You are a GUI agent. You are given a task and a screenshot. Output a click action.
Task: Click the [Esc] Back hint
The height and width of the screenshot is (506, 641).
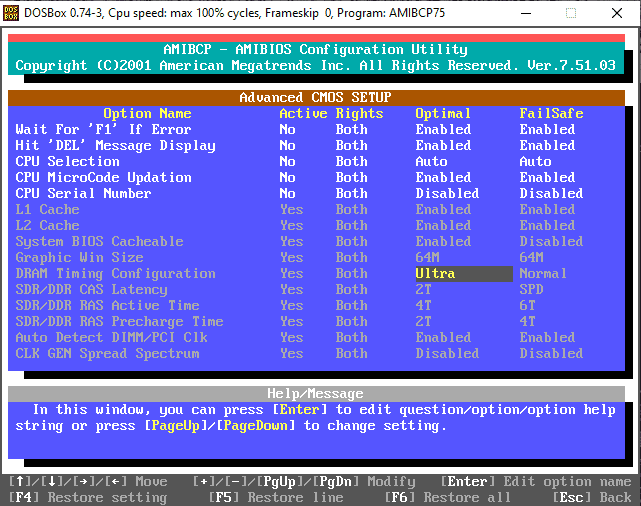point(592,497)
